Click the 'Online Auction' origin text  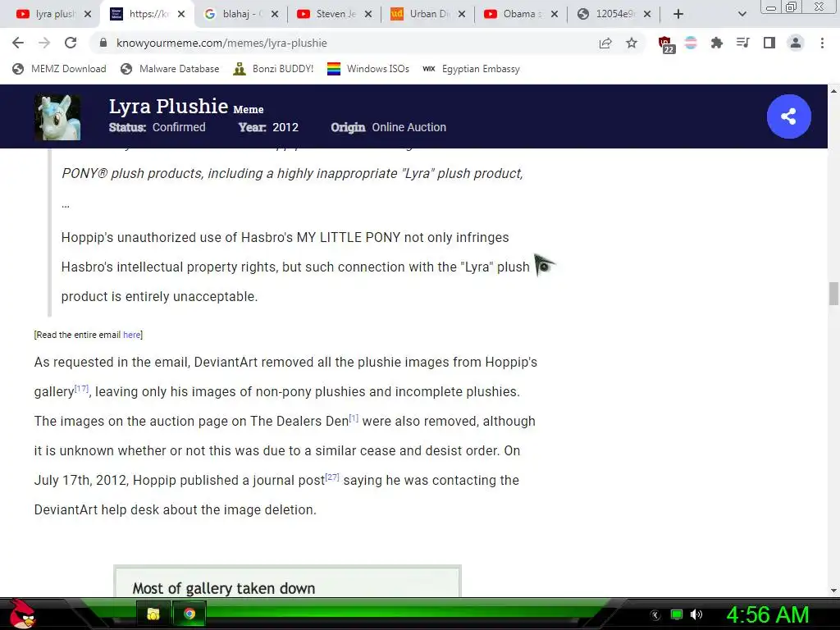tap(409, 127)
